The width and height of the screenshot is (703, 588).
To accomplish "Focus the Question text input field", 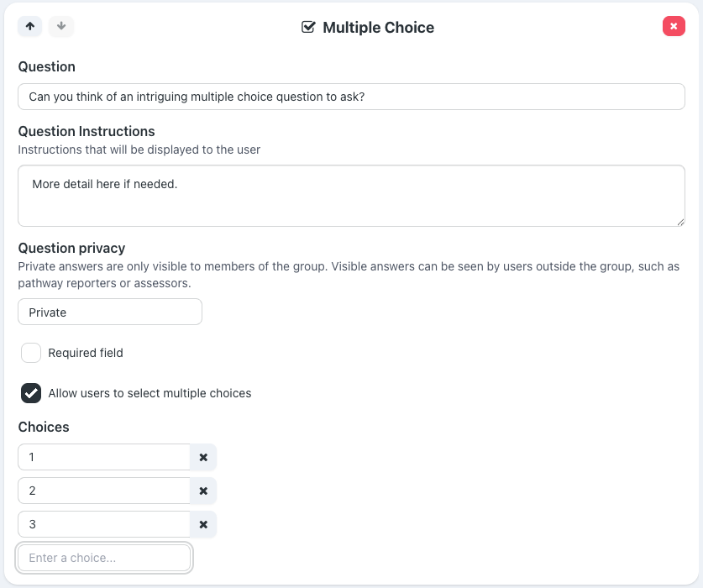I will (x=351, y=97).
